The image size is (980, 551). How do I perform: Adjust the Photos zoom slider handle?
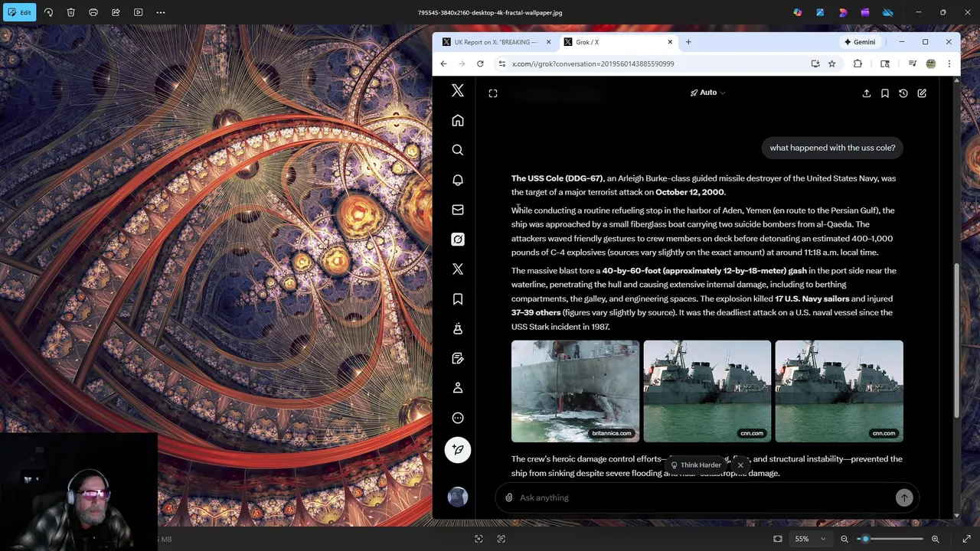[x=866, y=539]
